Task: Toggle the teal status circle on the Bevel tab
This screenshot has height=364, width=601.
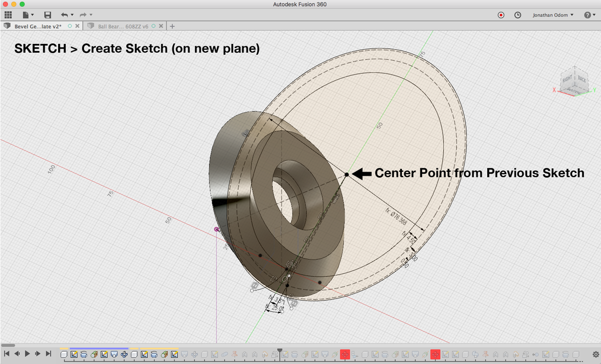Action: click(x=70, y=26)
